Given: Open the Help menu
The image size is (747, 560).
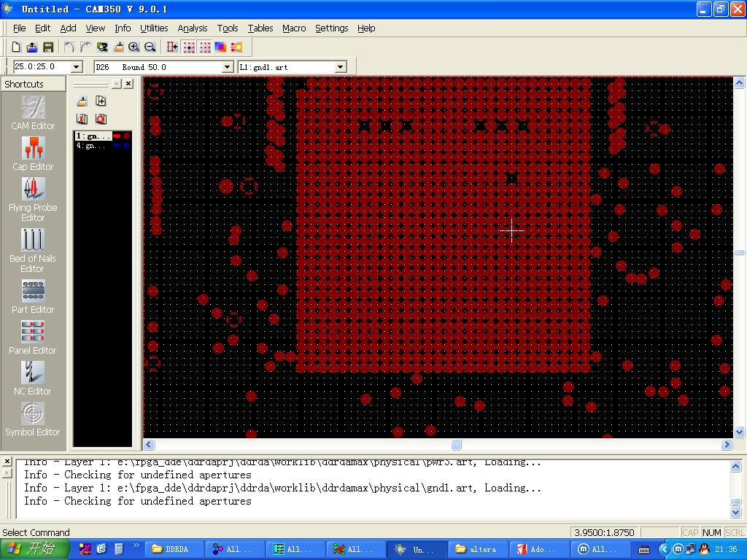Looking at the screenshot, I should [366, 28].
